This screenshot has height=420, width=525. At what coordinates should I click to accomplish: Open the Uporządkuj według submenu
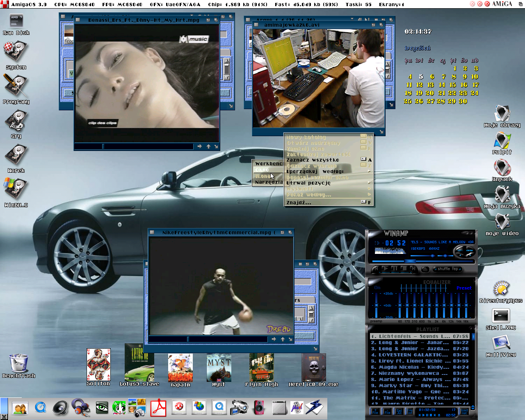[x=328, y=171]
